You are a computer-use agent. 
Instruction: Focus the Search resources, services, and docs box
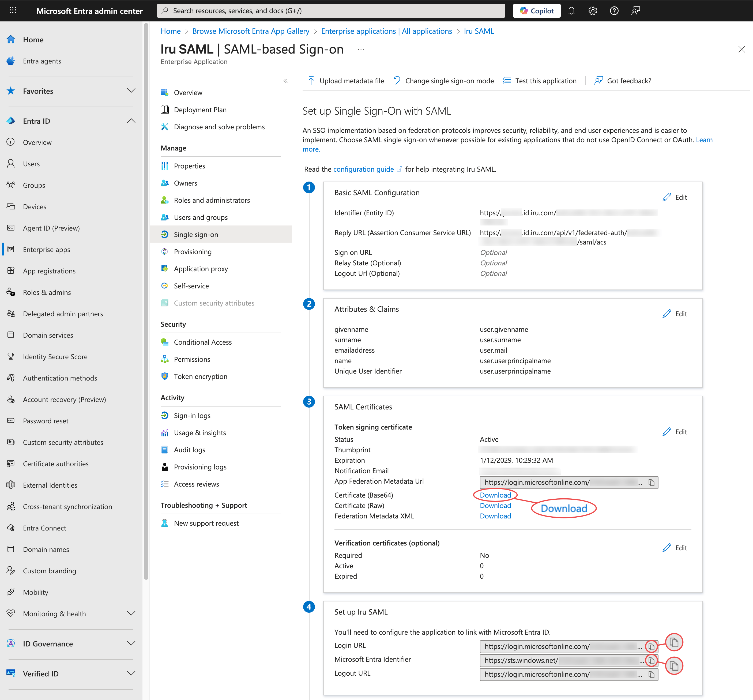331,11
